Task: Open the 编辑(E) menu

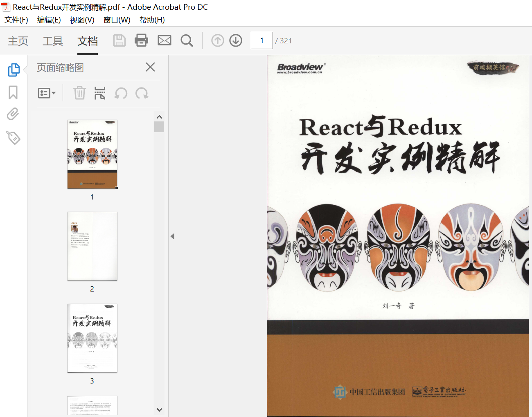Action: tap(49, 20)
